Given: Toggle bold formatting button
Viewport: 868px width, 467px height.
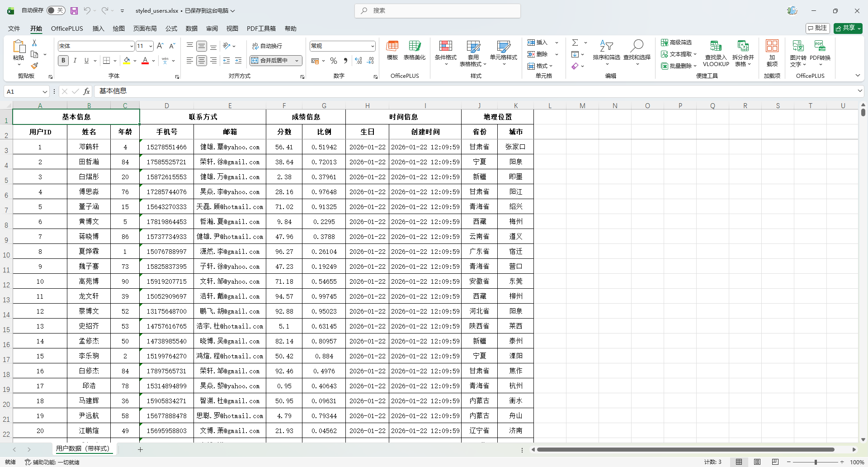Looking at the screenshot, I should tap(63, 61).
